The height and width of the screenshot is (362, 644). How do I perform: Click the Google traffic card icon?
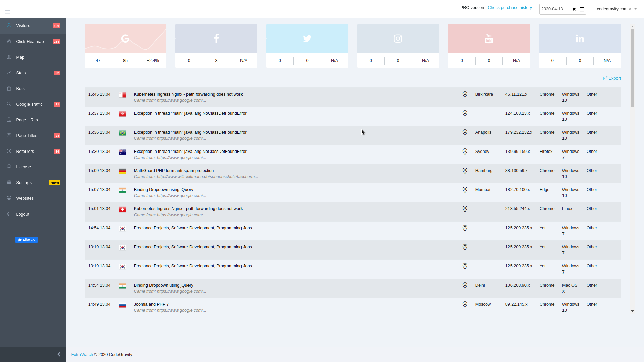[x=125, y=39]
